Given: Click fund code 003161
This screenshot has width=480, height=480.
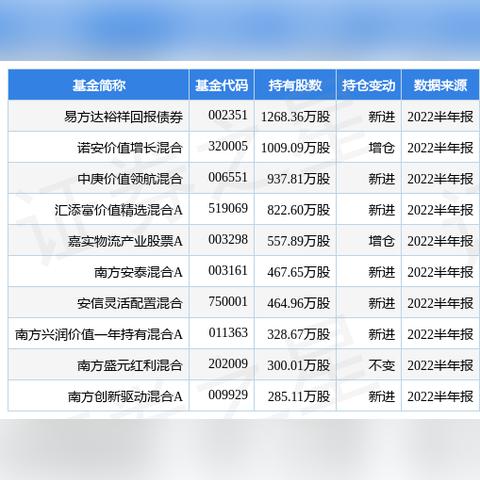Looking at the screenshot, I should click(228, 271).
